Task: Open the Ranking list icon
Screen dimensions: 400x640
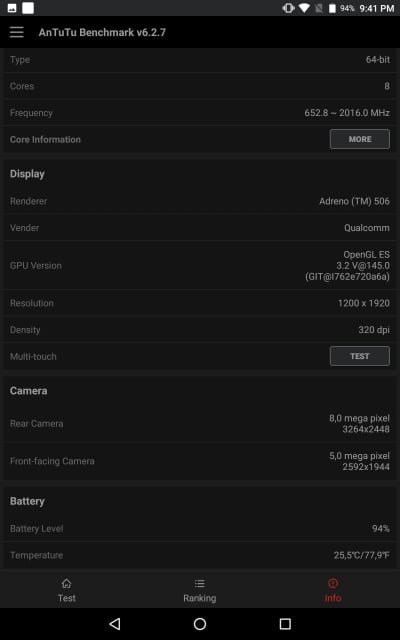Action: point(200,583)
